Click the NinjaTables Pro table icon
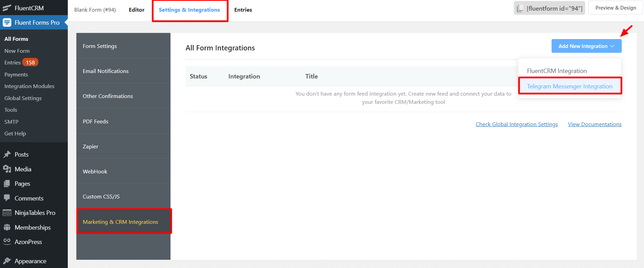644x268 pixels. 7,213
